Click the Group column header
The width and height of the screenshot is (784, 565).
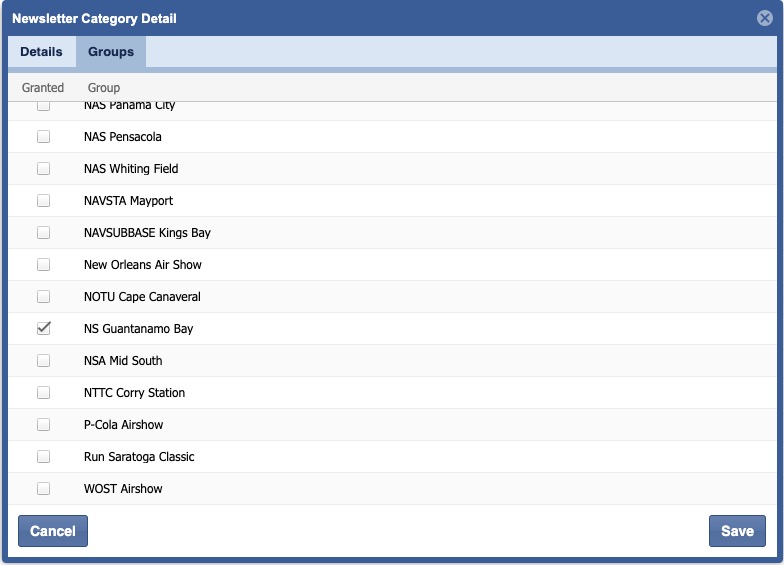pos(104,88)
